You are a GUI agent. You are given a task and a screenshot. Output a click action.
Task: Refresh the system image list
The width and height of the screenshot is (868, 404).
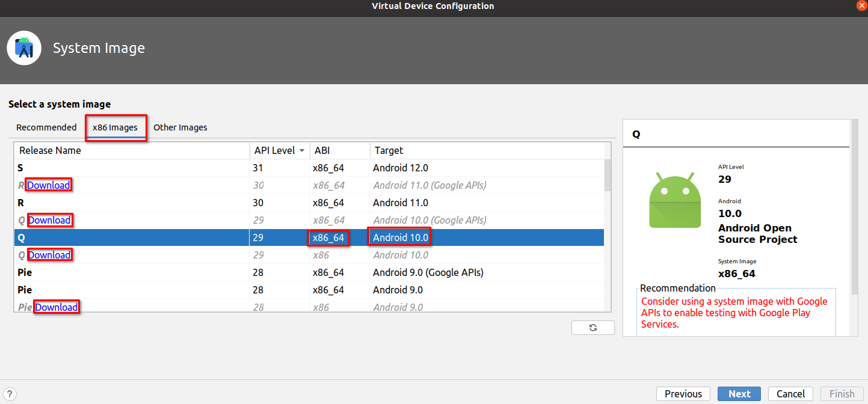pyautogui.click(x=593, y=328)
